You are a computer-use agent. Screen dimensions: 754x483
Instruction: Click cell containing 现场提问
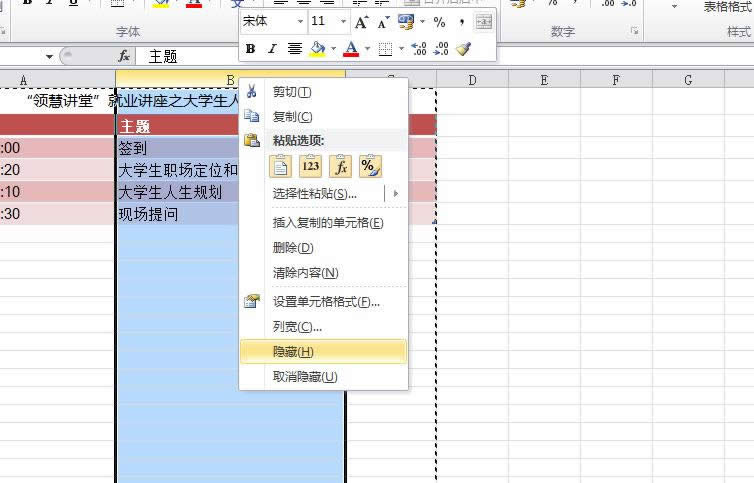click(x=177, y=214)
